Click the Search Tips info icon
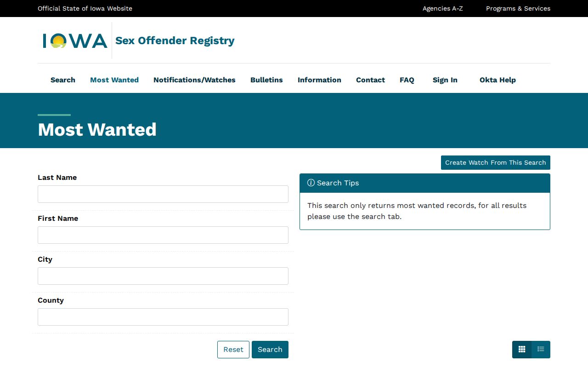Screen dimensions: 588x368 311,183
